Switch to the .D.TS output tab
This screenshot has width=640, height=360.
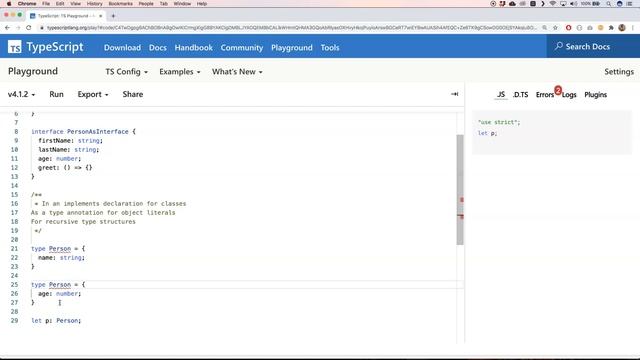pos(520,94)
